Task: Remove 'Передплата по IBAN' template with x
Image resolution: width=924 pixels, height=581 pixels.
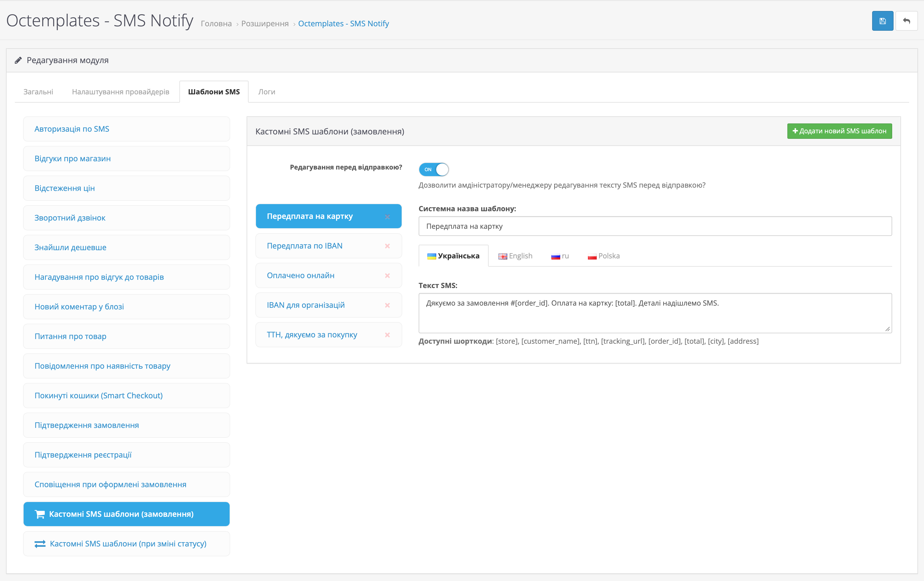Action: (x=387, y=246)
